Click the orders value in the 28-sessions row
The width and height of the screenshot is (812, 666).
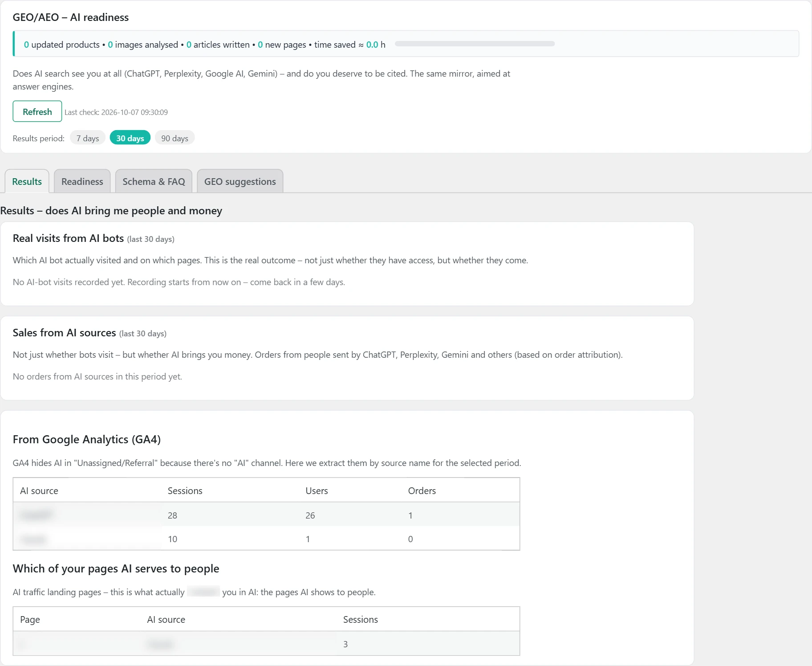pos(410,515)
